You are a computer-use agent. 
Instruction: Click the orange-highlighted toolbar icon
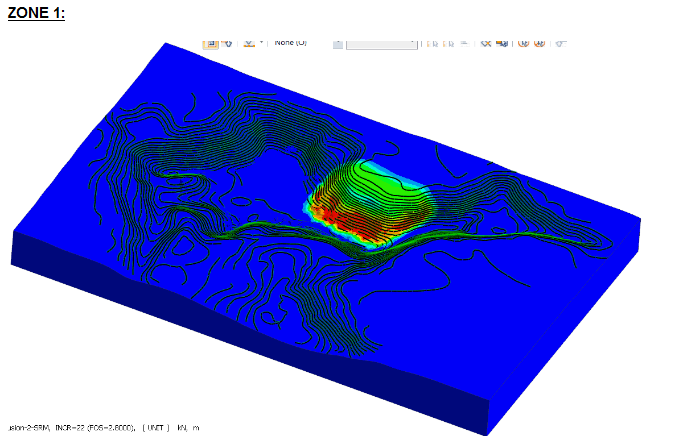point(210,44)
